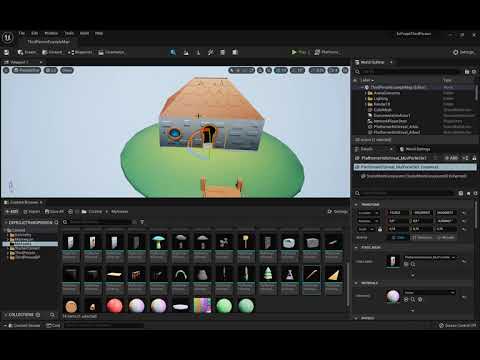Activate the Select mode icon

(173, 52)
